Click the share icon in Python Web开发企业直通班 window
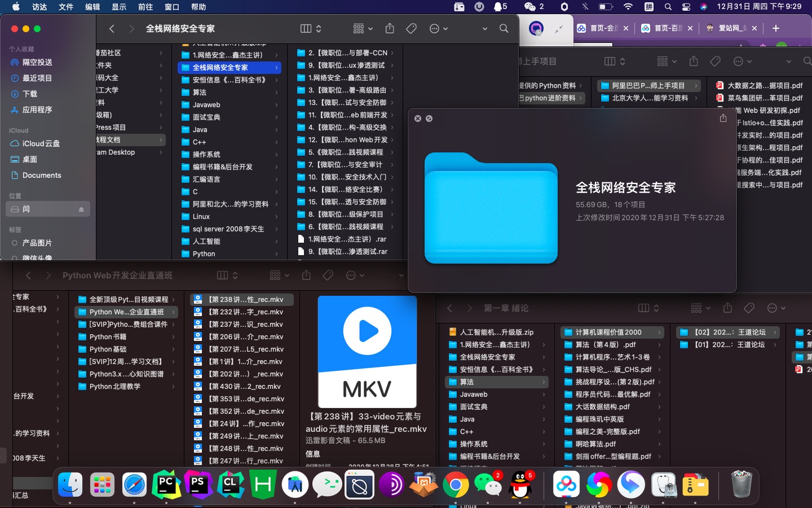 tap(306, 275)
